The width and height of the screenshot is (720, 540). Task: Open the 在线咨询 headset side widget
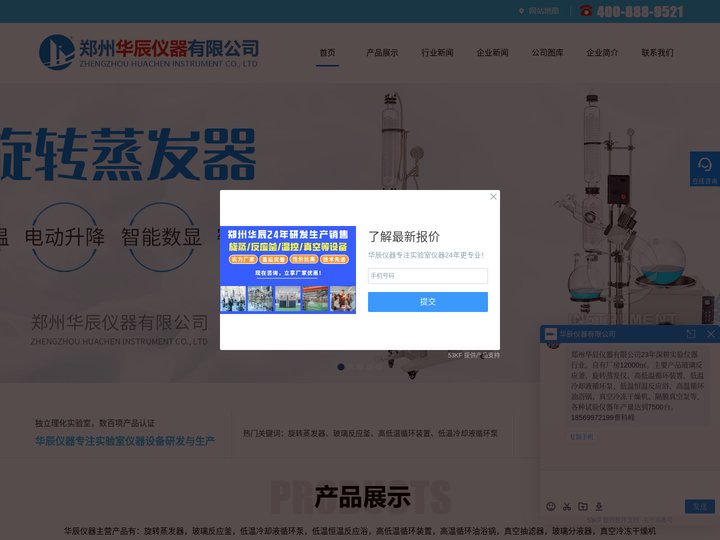705,169
